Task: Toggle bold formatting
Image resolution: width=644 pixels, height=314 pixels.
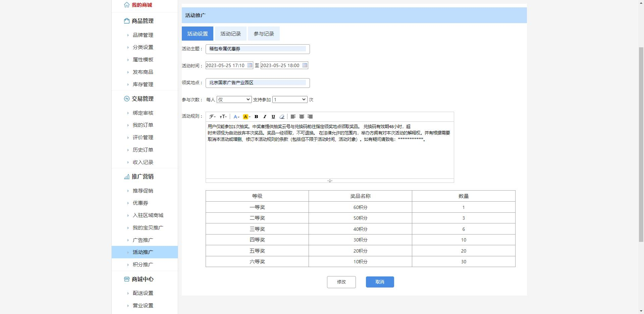Action: 256,117
